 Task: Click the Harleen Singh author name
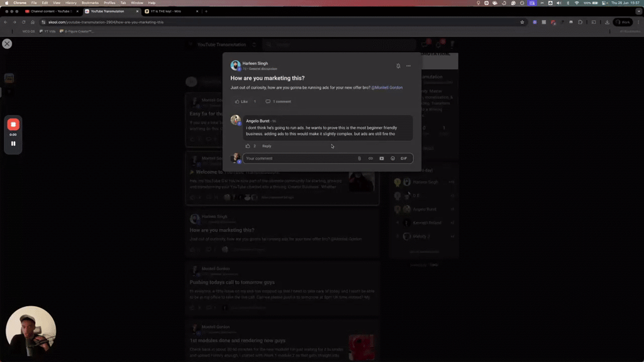click(x=255, y=63)
